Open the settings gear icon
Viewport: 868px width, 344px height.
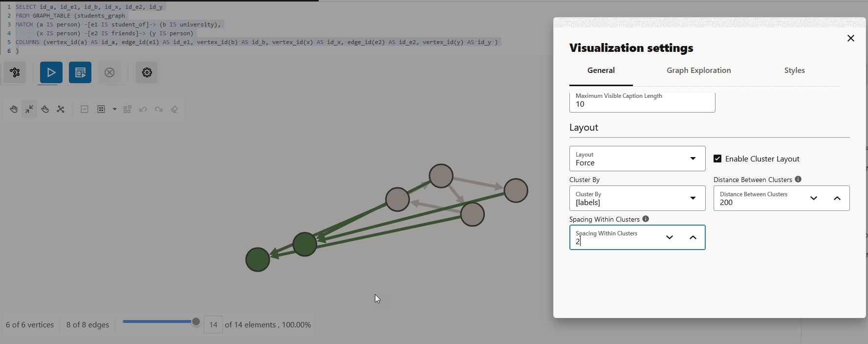click(x=147, y=72)
